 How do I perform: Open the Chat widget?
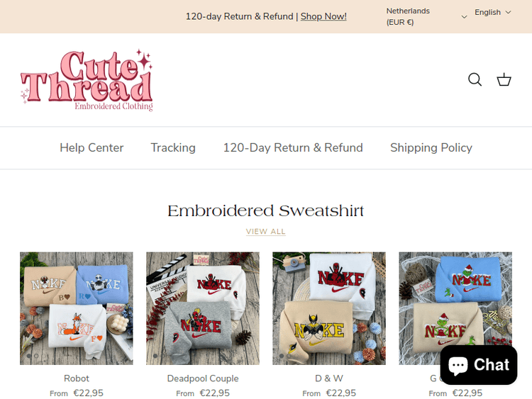479,365
